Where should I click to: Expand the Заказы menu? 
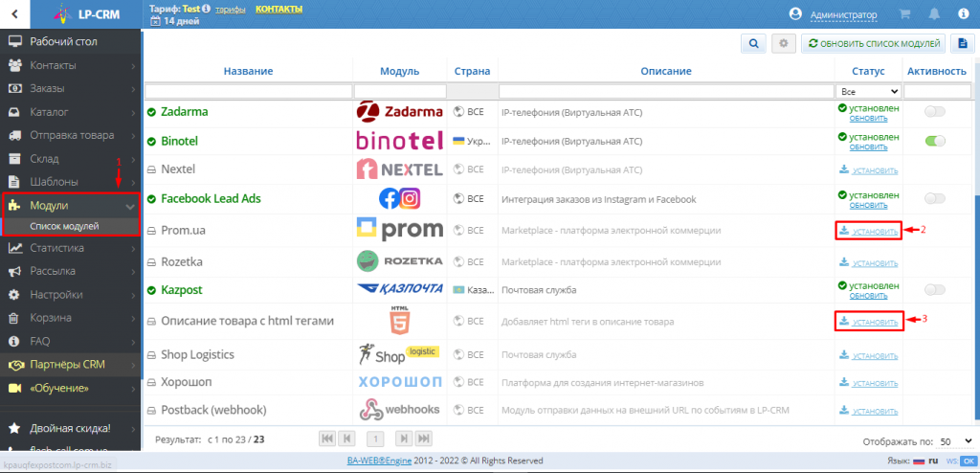click(x=71, y=88)
